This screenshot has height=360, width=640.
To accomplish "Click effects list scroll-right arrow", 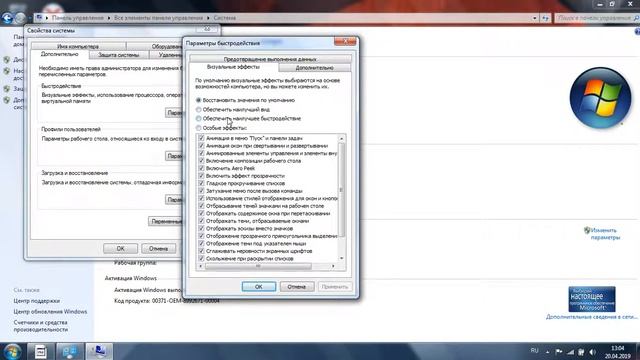I will tap(333, 266).
